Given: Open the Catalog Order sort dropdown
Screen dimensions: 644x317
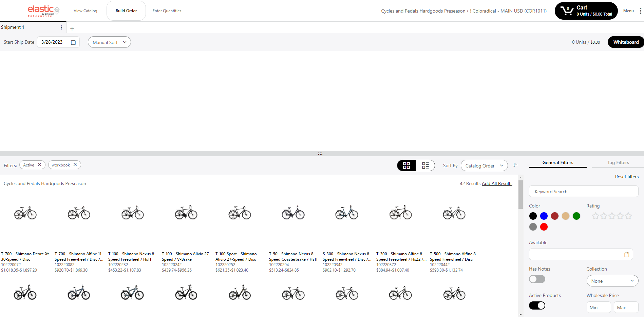Looking at the screenshot, I should pyautogui.click(x=484, y=166).
